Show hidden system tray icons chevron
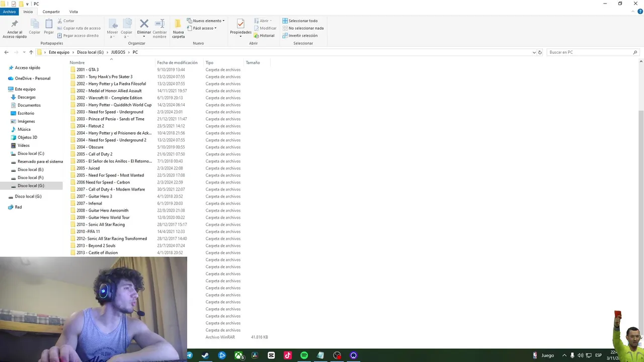644x362 pixels. pyautogui.click(x=564, y=355)
